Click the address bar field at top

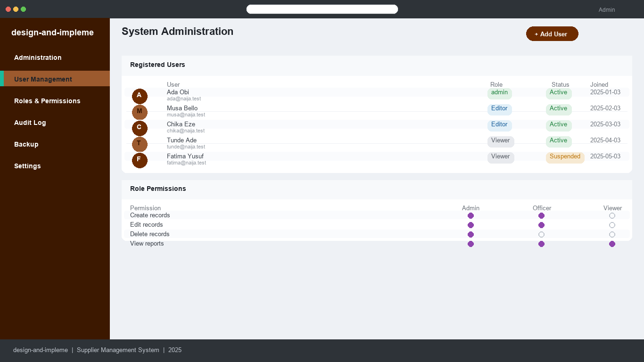click(322, 9)
